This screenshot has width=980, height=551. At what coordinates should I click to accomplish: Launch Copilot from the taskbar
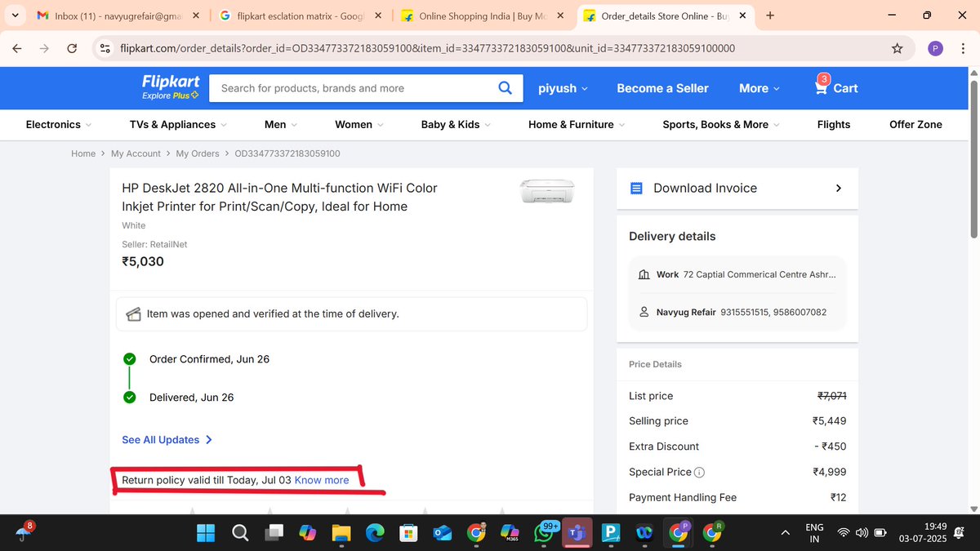click(x=307, y=533)
